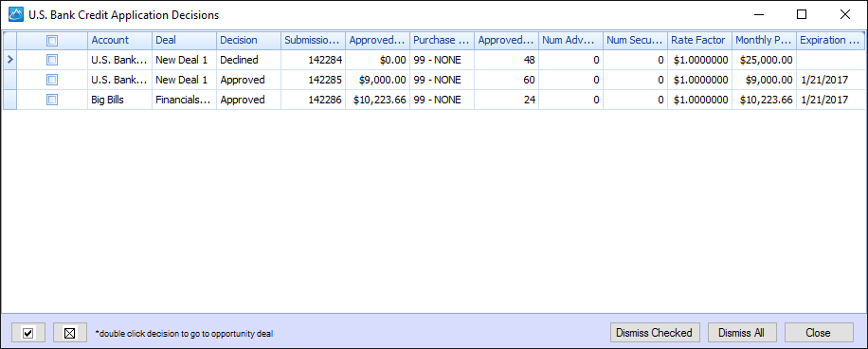Select the Approved cell in Big Bills row
Viewport: 868px width, 349px height.
pyautogui.click(x=248, y=100)
